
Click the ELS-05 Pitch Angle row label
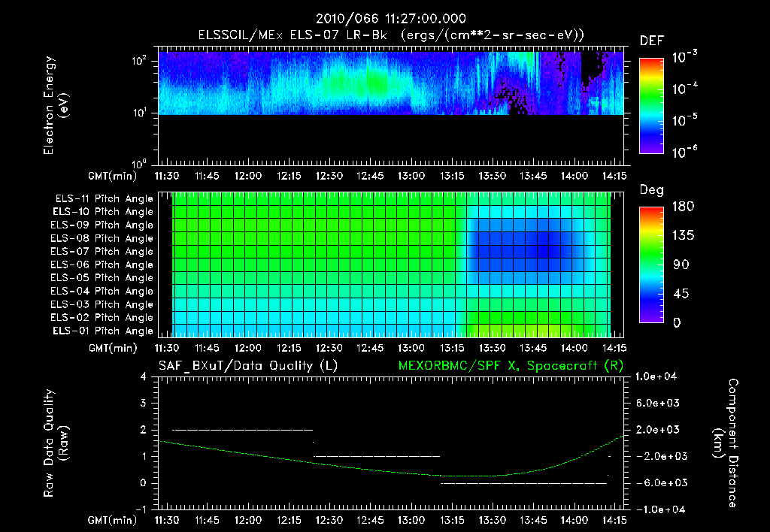coord(102,278)
